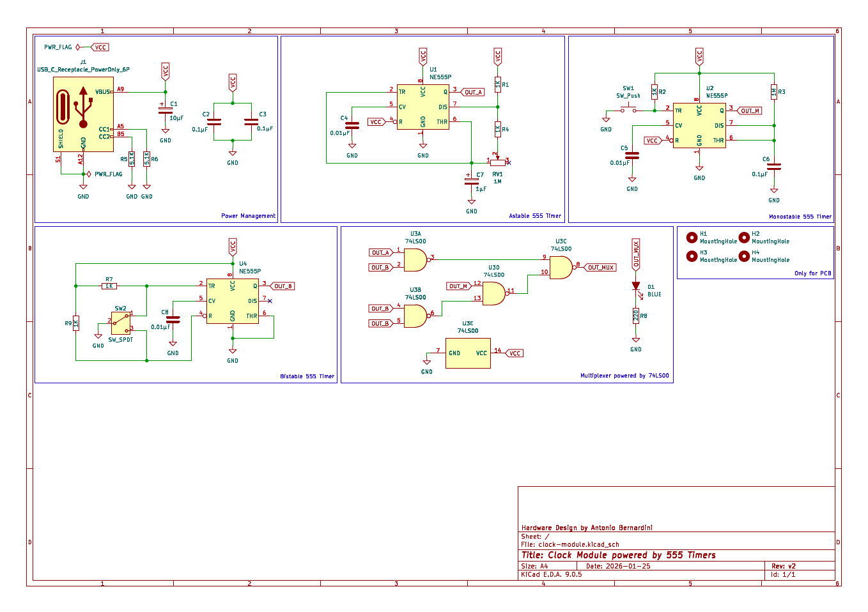Select resistor R4 1K

pyautogui.click(x=498, y=129)
